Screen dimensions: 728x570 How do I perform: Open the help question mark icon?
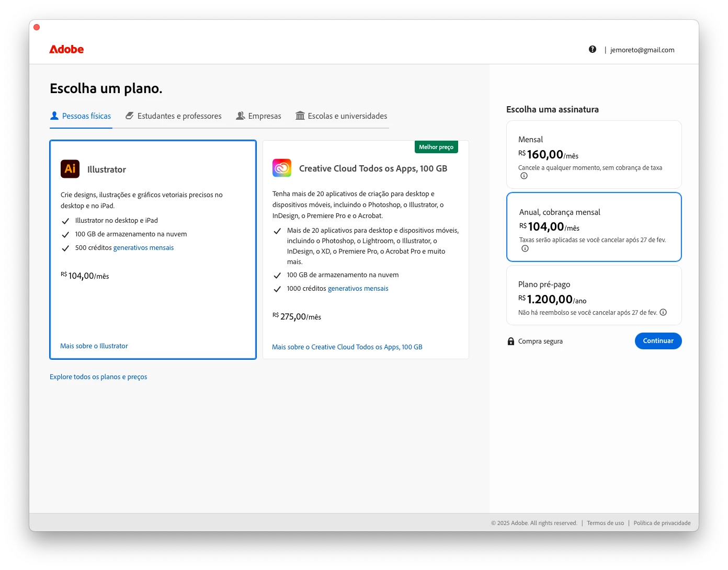592,49
